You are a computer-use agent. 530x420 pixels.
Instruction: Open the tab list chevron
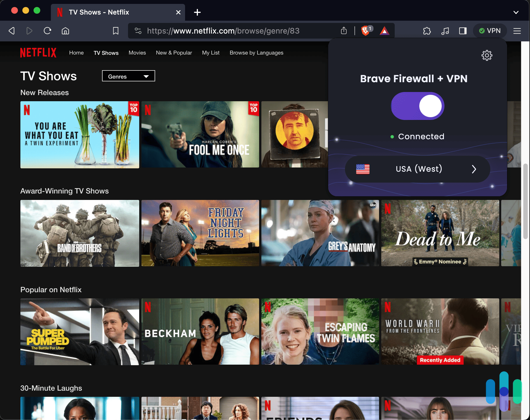coord(516,12)
